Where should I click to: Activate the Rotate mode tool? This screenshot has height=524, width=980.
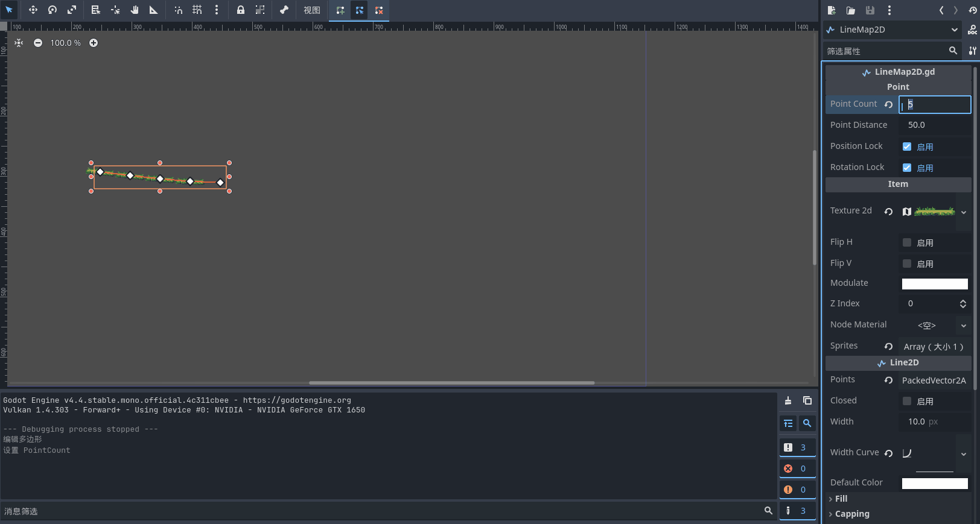[52, 10]
